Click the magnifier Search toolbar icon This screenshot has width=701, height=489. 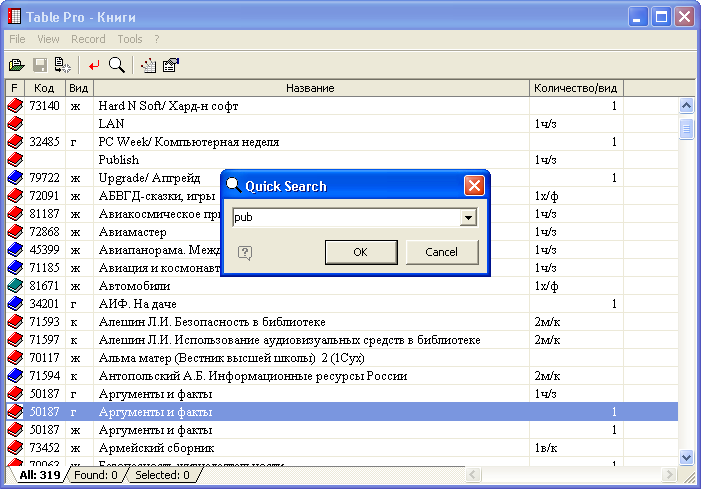[x=116, y=66]
